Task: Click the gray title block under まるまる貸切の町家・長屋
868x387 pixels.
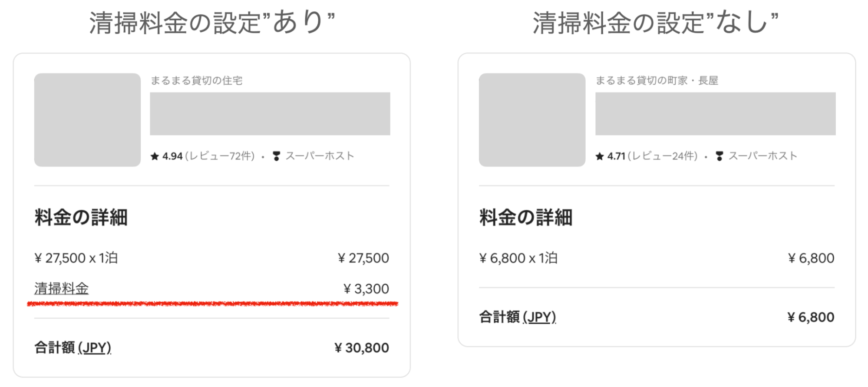Action: tap(715, 114)
